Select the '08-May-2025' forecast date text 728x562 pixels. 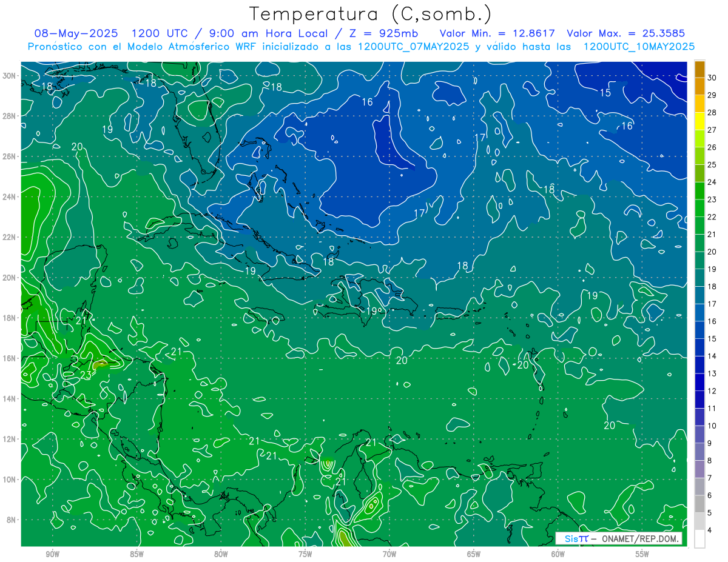pos(76,33)
